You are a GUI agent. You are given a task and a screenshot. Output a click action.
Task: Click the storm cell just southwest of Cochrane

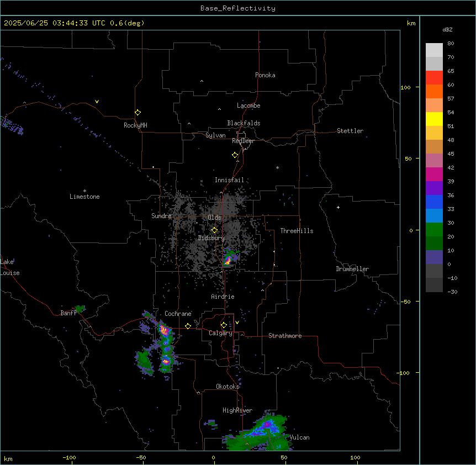(x=164, y=330)
